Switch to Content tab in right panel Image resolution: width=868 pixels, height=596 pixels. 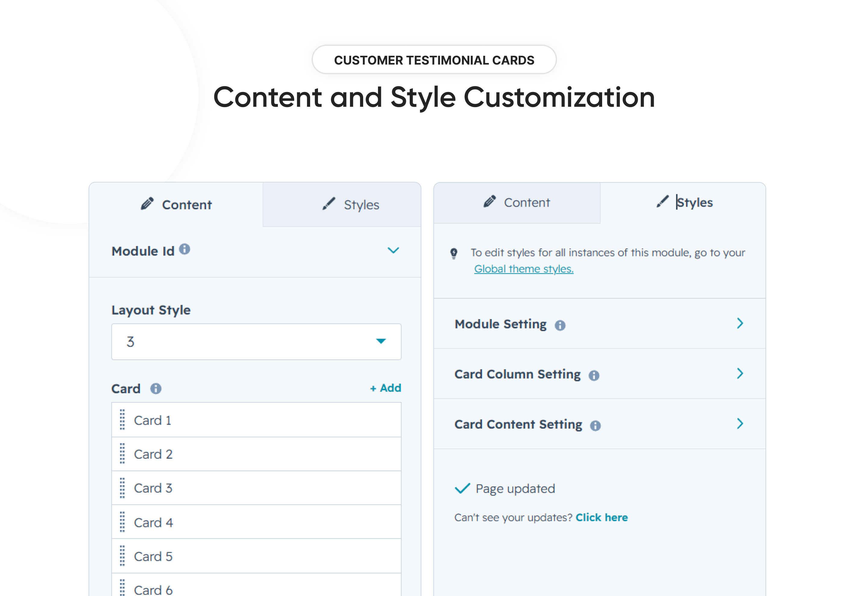[x=517, y=203]
